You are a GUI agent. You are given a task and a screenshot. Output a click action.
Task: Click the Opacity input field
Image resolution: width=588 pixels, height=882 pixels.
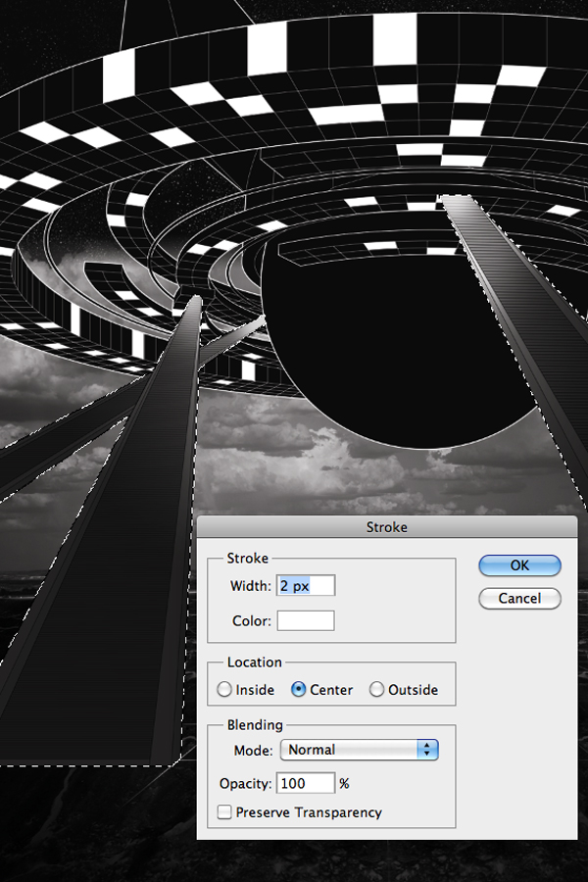(306, 784)
